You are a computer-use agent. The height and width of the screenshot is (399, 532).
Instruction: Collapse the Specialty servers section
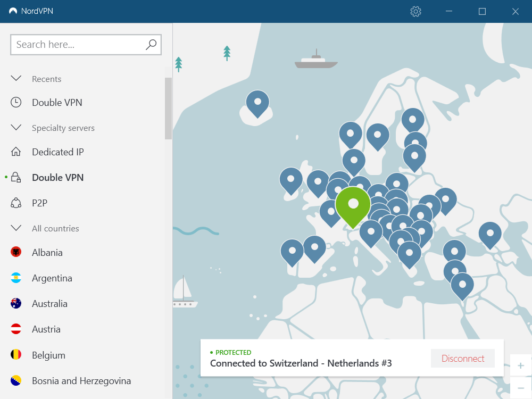coord(16,128)
